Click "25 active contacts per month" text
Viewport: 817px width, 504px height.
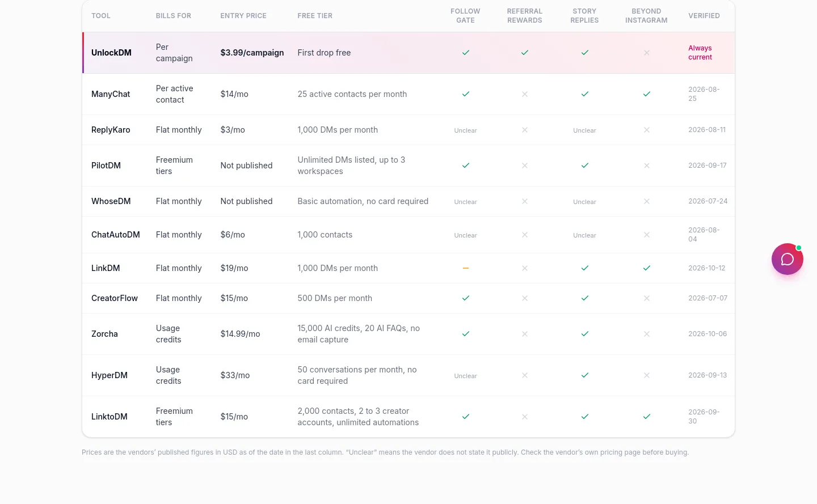click(x=352, y=94)
